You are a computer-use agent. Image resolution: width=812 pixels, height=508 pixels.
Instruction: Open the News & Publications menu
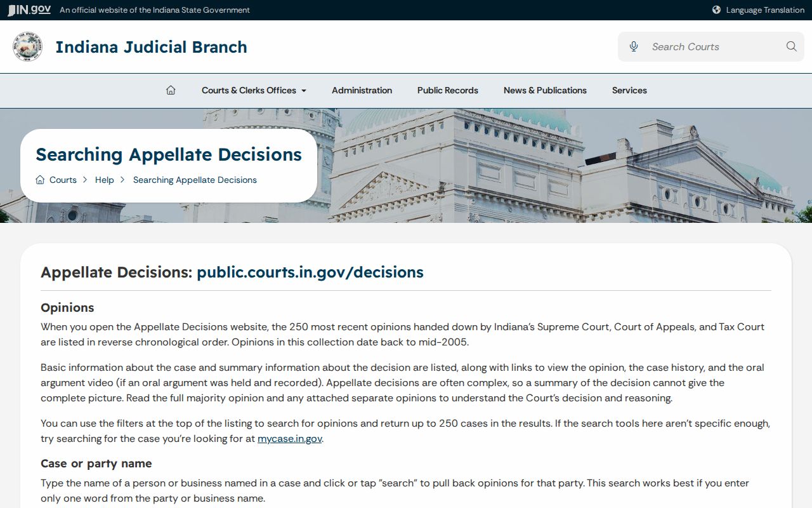545,90
